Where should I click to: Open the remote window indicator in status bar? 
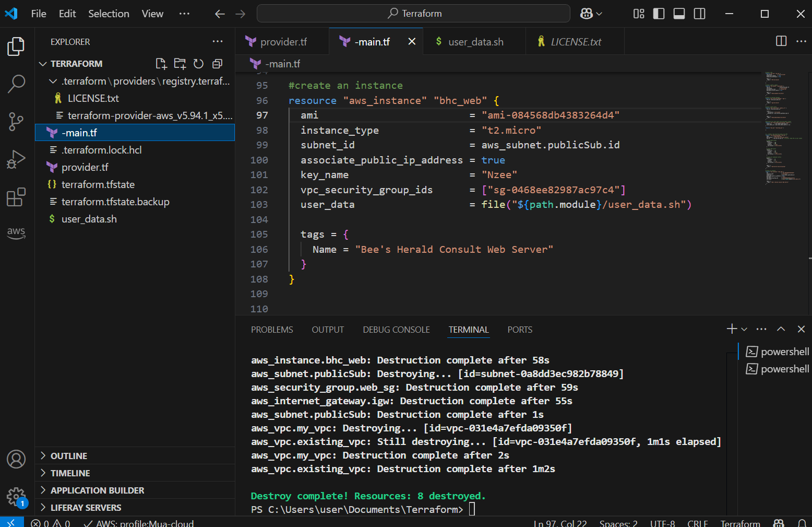coord(11,522)
